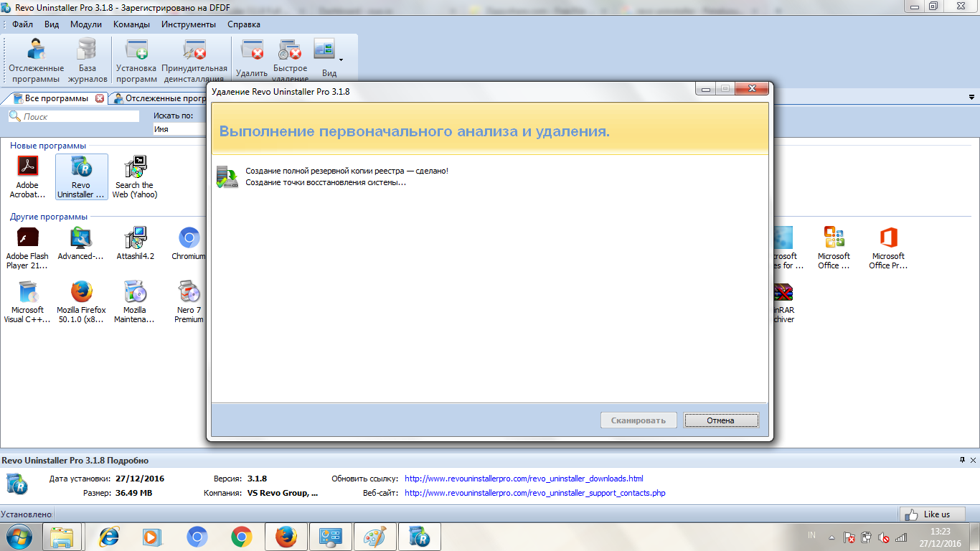The width and height of the screenshot is (980, 551).
Task: Select the Chromium program icon
Action: [x=189, y=245]
